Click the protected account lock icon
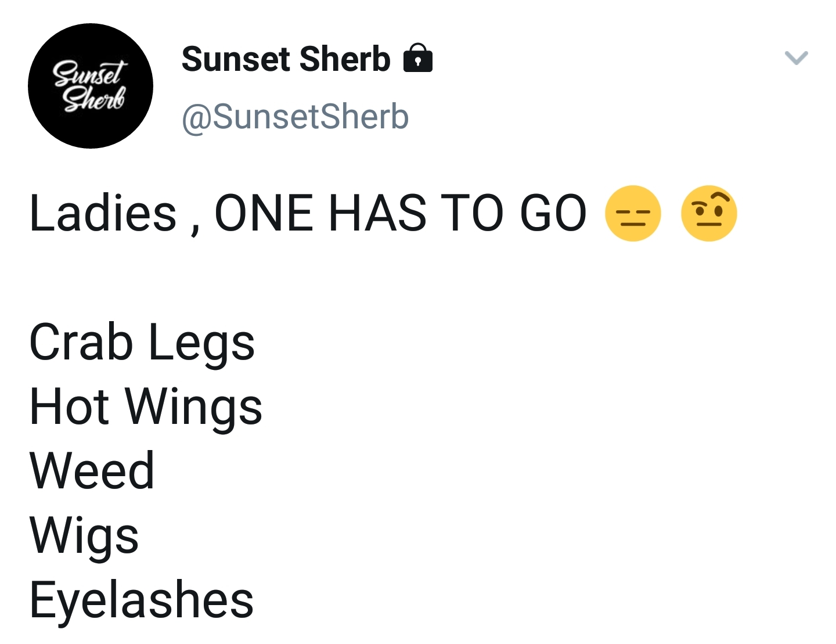This screenshot has height=644, width=836. click(x=418, y=57)
